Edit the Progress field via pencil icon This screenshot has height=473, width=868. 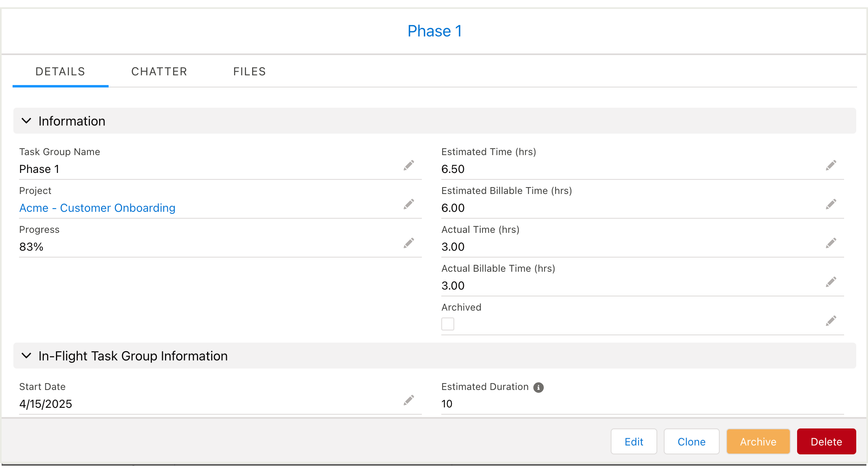pyautogui.click(x=409, y=243)
